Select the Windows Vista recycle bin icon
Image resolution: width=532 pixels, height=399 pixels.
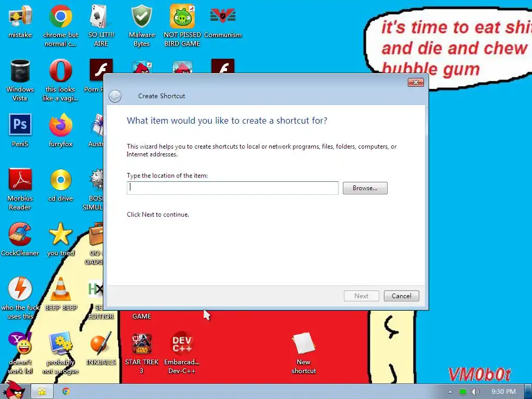pyautogui.click(x=20, y=79)
